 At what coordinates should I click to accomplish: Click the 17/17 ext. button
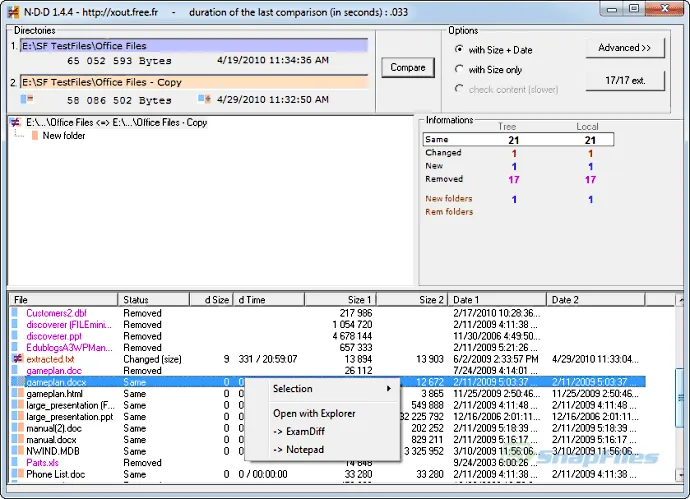point(625,80)
